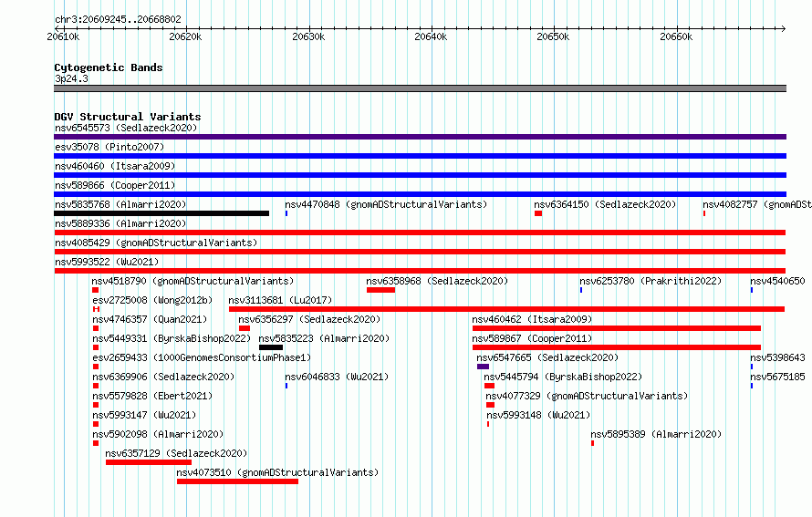Click the nsv5675185 variant label

click(x=778, y=377)
